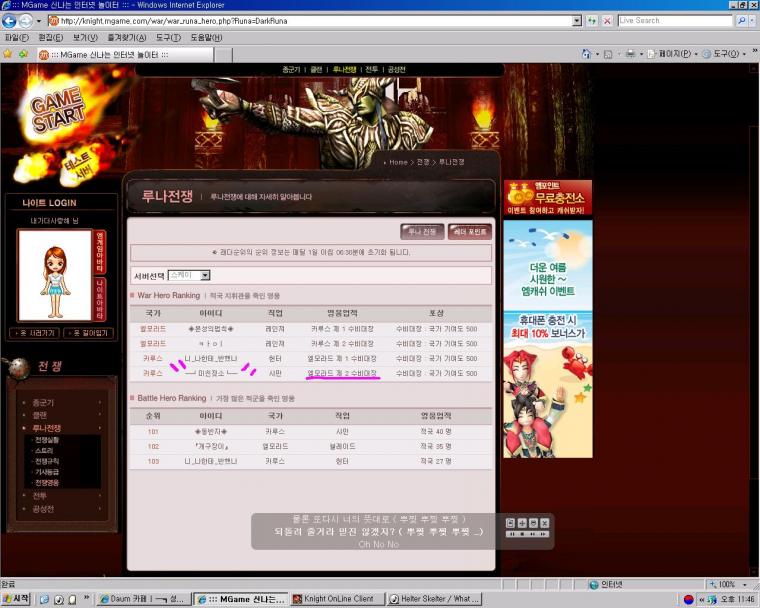Open the 편집(E) menu
Screen dimensions: 760x608
point(50,37)
